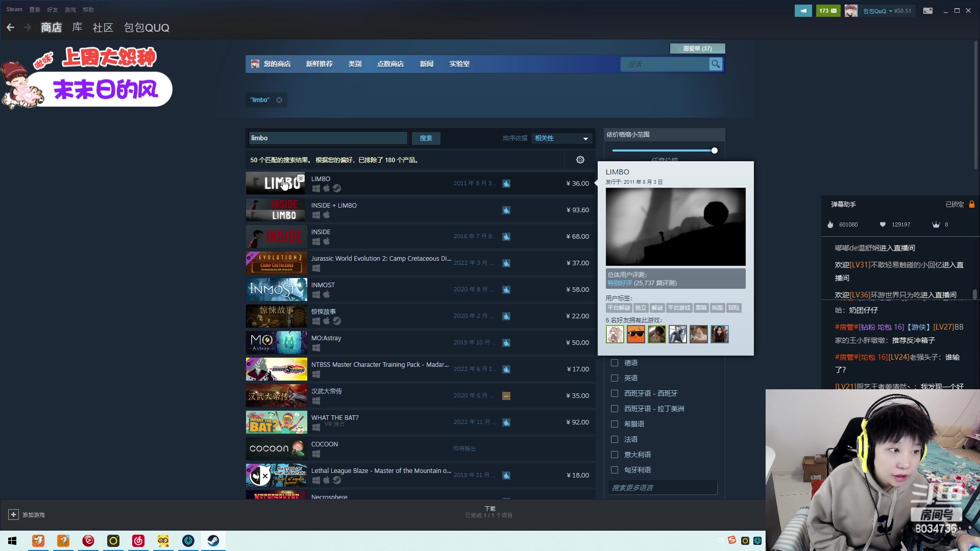Open the 新闻 tab
This screenshot has width=980, height=551.
point(427,64)
